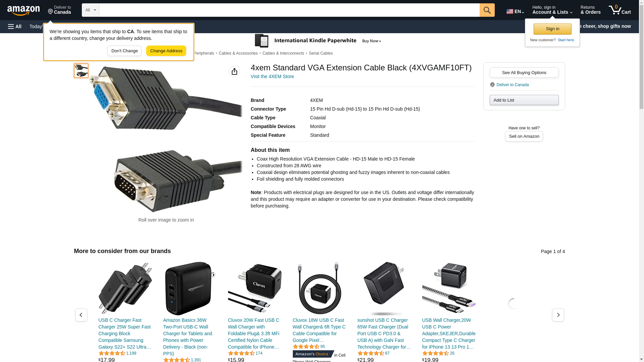Click Add to List button
This screenshot has width=644, height=362.
tap(524, 100)
